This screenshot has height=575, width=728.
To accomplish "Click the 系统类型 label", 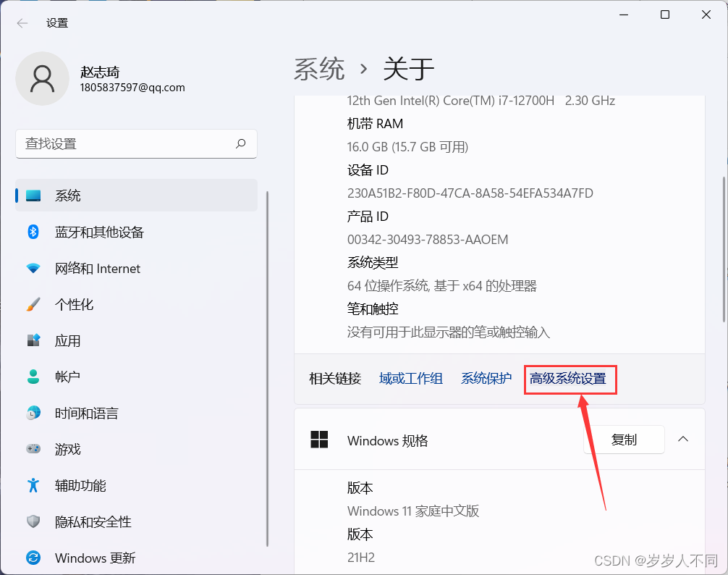I will tap(373, 263).
